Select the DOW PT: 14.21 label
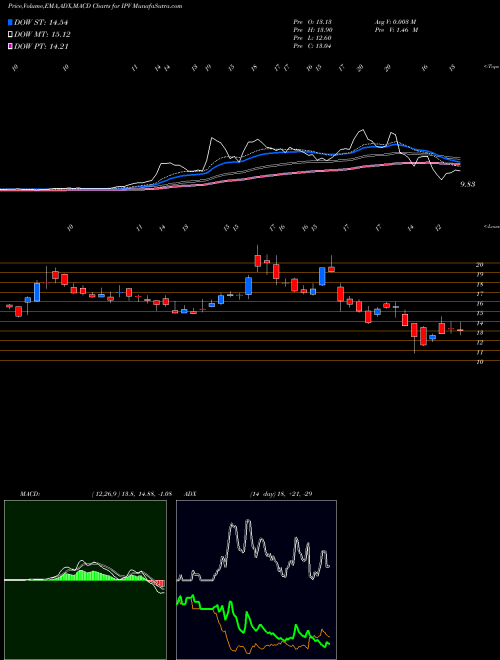Viewport: 500px width, 660px height. click(41, 46)
